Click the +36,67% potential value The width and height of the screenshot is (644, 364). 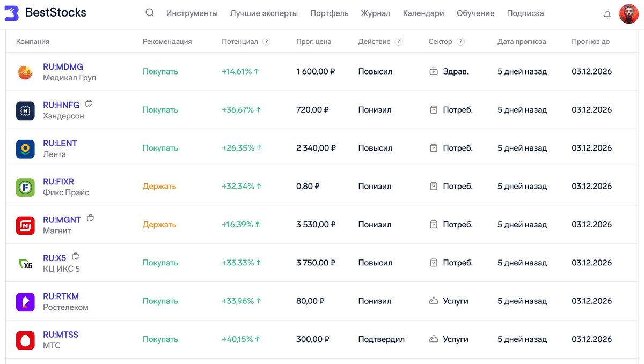coord(241,110)
